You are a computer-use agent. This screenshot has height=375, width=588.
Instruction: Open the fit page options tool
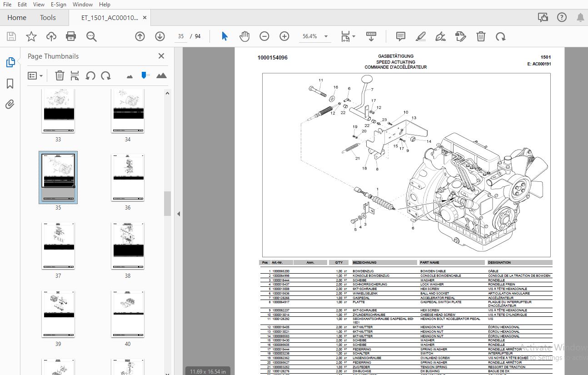coord(348,36)
